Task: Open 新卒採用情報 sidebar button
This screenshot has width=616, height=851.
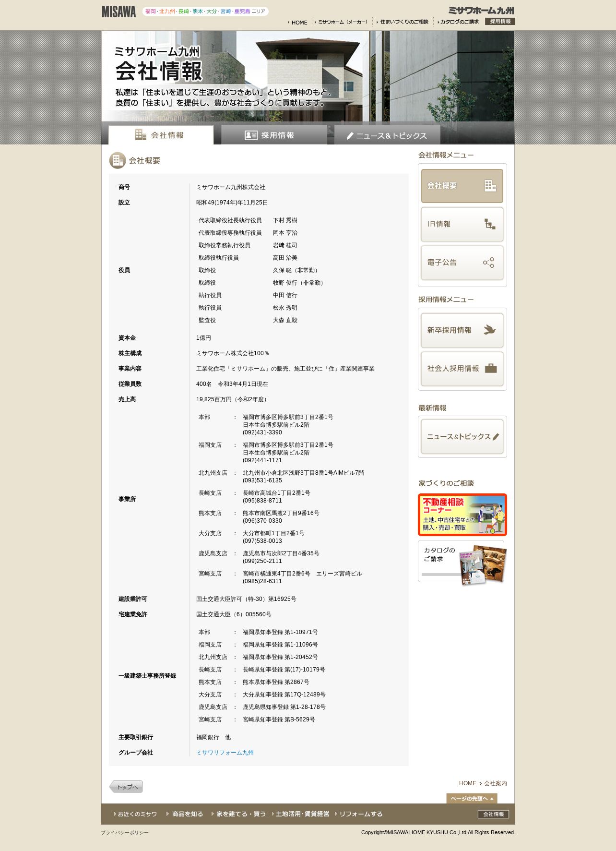Action: tap(462, 330)
